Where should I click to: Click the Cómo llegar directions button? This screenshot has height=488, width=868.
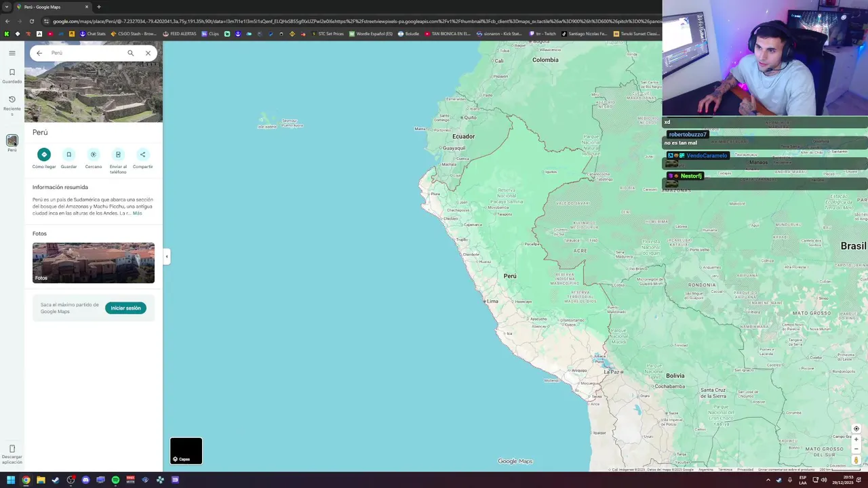[x=44, y=158]
